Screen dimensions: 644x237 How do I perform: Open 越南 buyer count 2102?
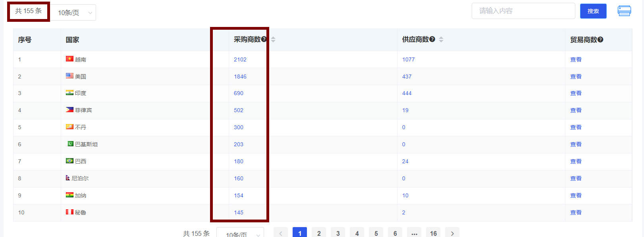(240, 59)
